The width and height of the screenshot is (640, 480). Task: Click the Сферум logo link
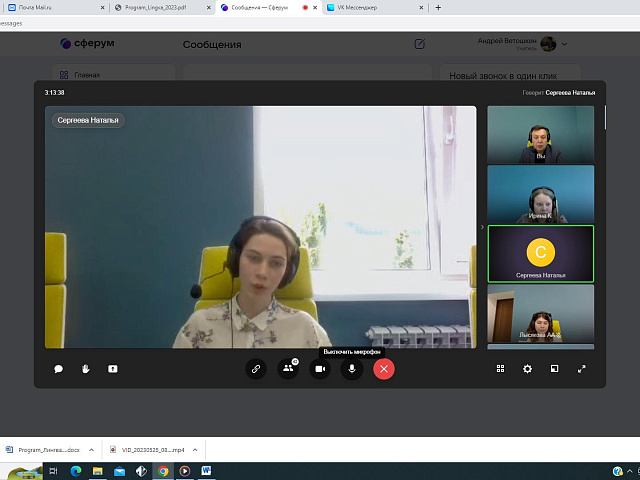click(x=86, y=44)
